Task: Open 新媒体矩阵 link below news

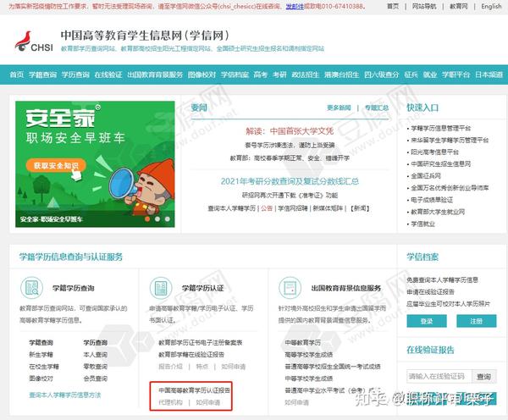Action: click(328, 208)
